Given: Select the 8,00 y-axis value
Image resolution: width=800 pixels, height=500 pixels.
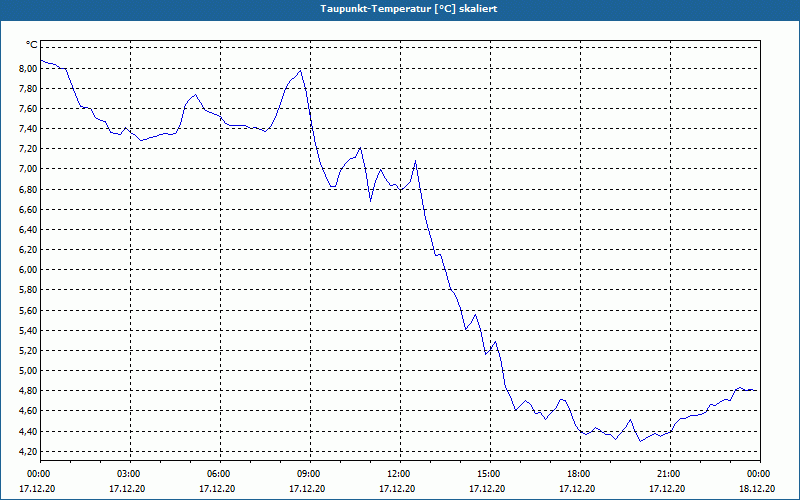Looking at the screenshot, I should click(x=28, y=68).
